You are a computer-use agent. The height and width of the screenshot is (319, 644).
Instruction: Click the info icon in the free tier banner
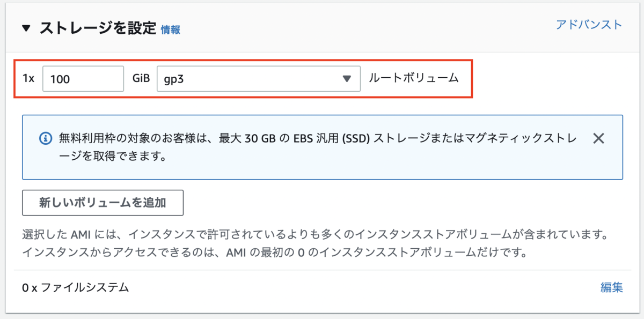coord(46,138)
